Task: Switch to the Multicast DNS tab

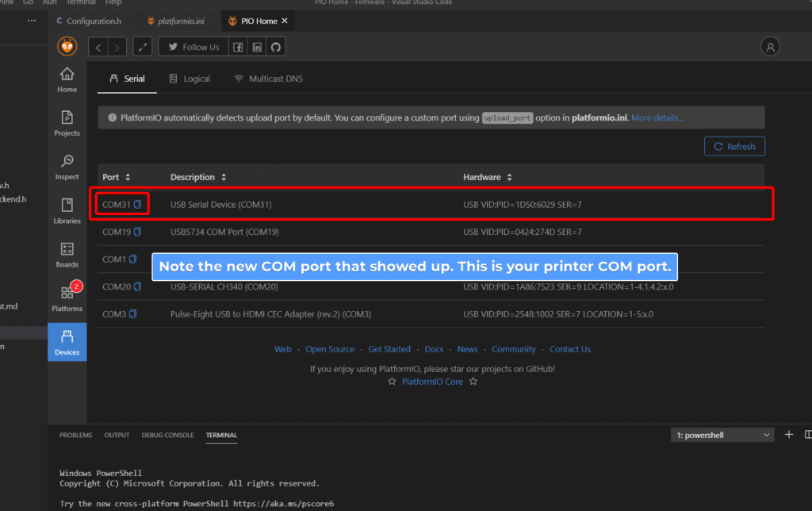Action: coord(268,79)
